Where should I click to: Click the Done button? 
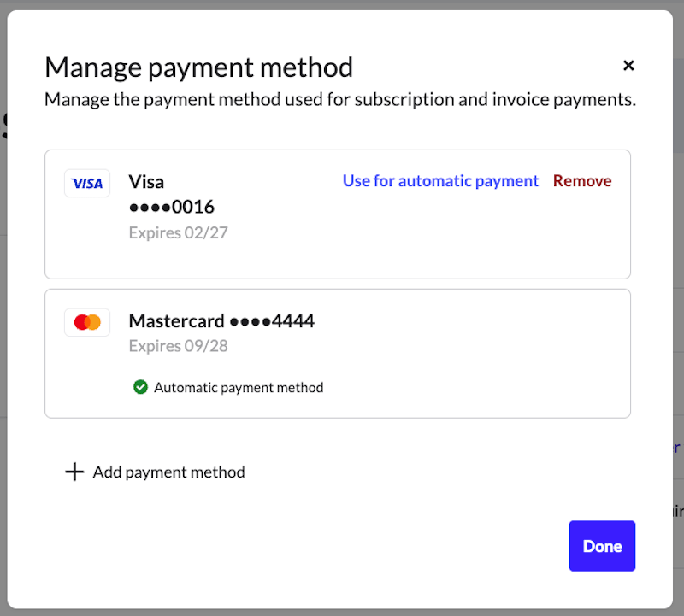pyautogui.click(x=602, y=546)
